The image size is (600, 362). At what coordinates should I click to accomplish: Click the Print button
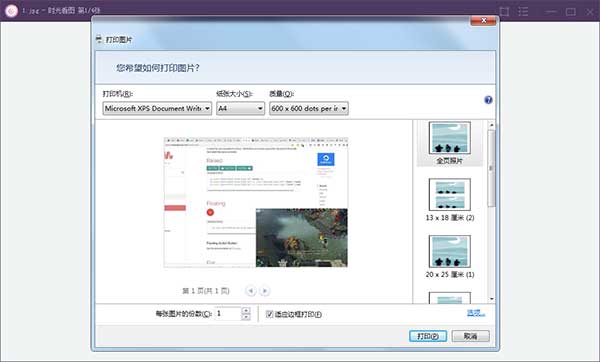click(x=428, y=336)
